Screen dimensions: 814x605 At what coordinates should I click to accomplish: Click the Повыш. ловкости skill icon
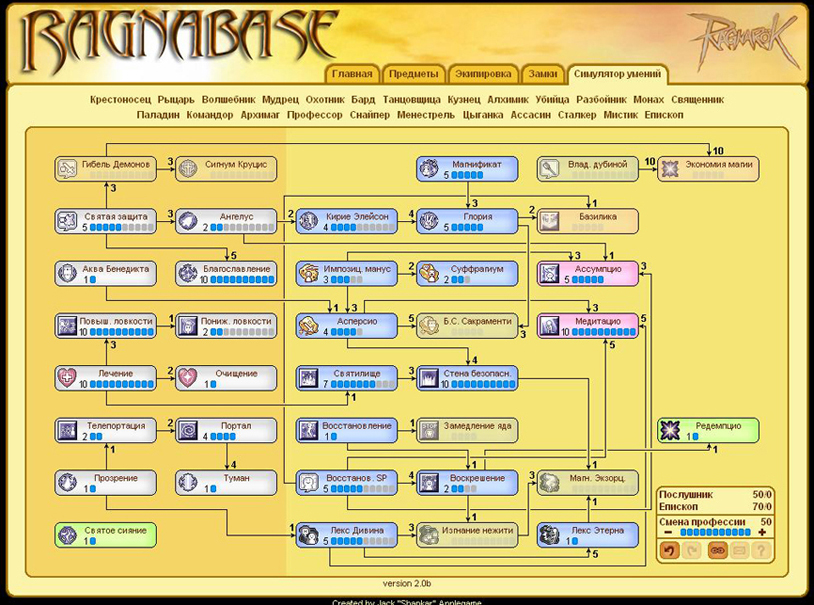click(x=67, y=326)
